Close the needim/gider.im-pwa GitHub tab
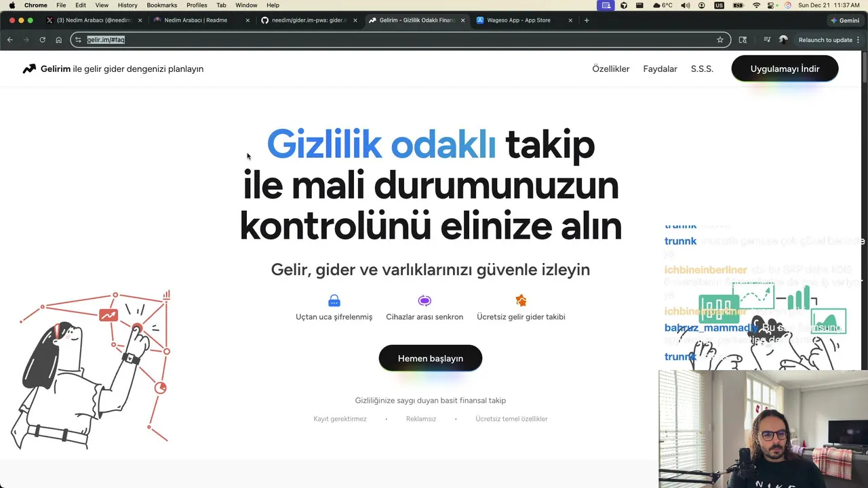 [x=355, y=20]
